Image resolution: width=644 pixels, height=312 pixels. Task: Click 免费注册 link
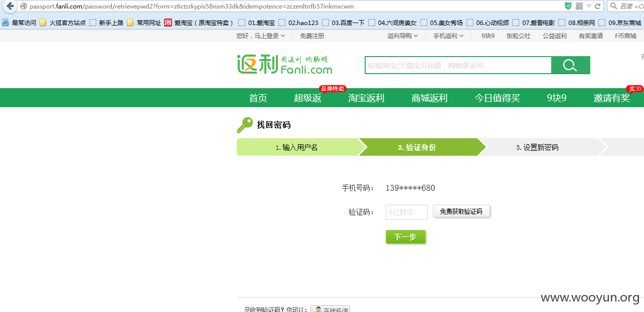pyautogui.click(x=312, y=36)
